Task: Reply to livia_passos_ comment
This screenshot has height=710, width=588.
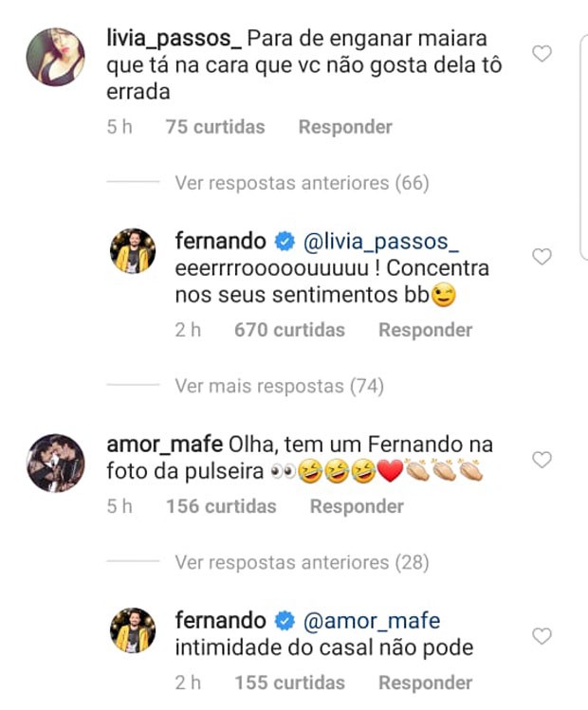Action: (345, 127)
